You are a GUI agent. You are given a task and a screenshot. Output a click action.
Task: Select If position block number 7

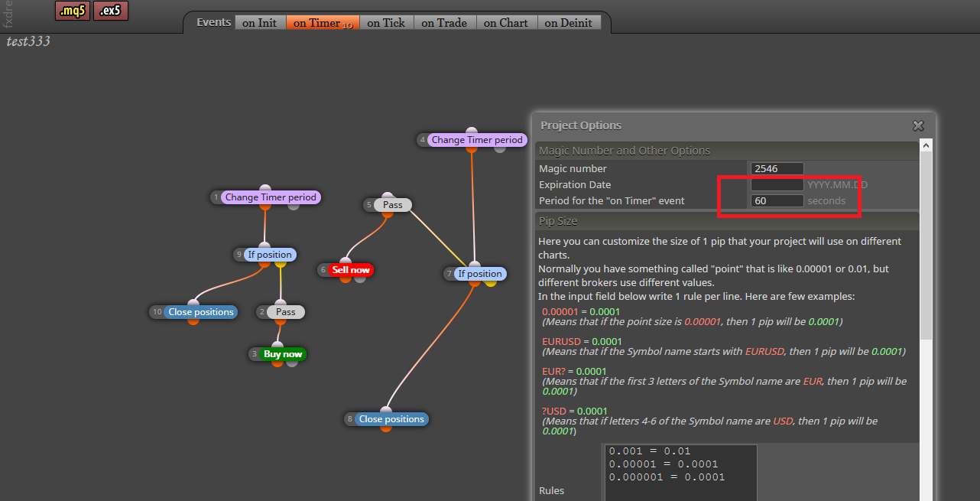pos(479,274)
